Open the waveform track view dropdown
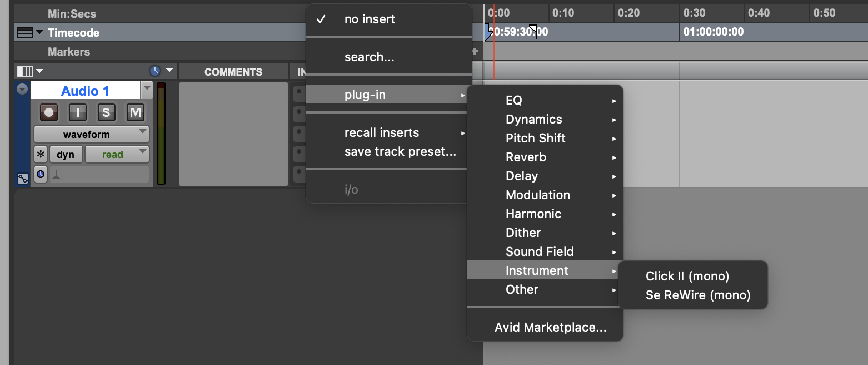868x365 pixels. coord(92,135)
